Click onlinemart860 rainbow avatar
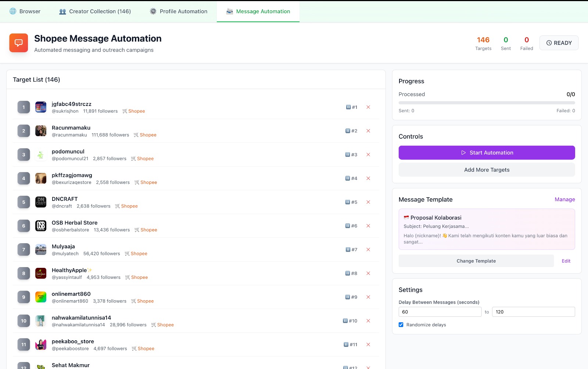Screen dimensions: 588x369 coord(41,297)
